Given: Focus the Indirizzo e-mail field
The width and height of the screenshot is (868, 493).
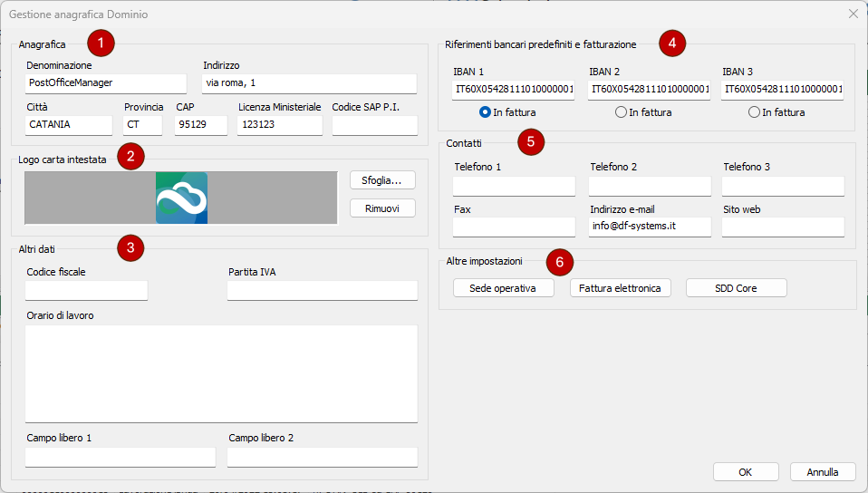Looking at the screenshot, I should tap(650, 227).
